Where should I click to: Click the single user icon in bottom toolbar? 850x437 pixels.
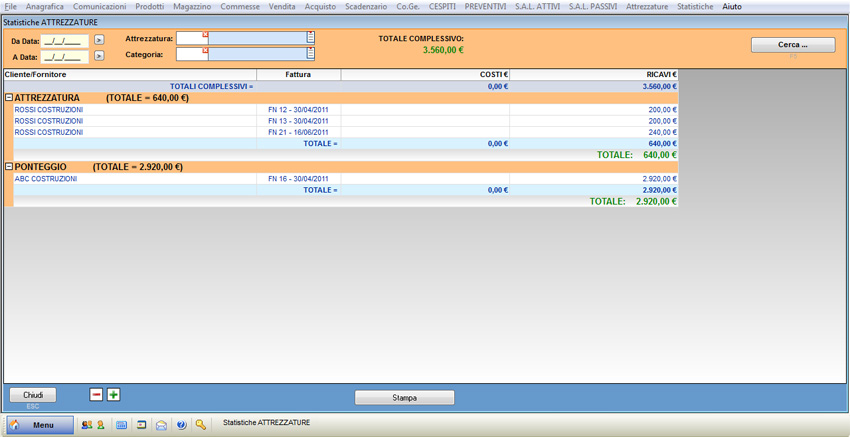100,425
